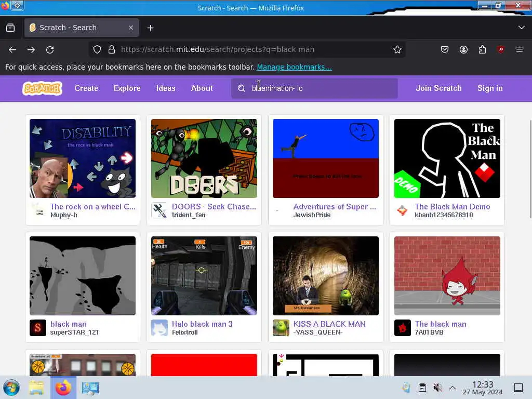
Task: Go back with the browser back arrow
Action: coord(12,49)
